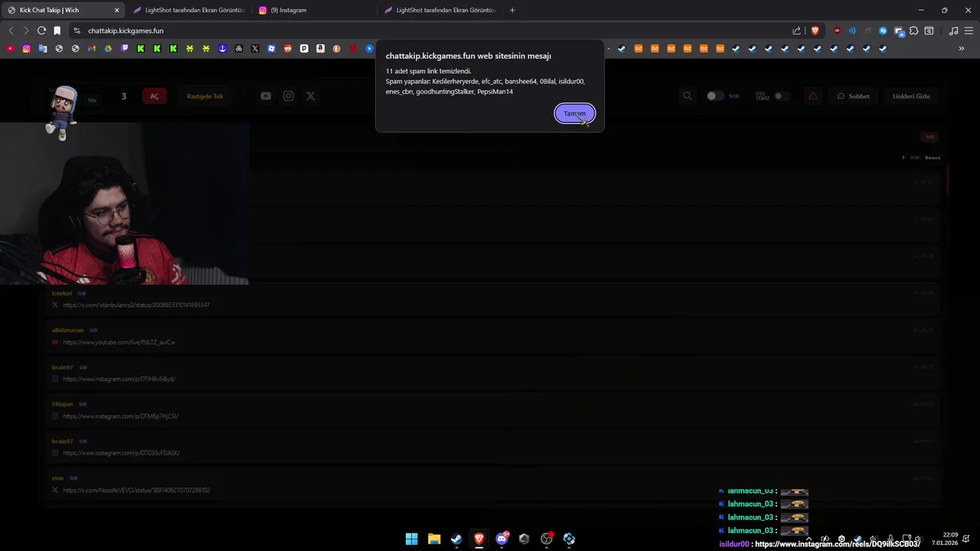Click the Tamam button in the alert

(x=574, y=113)
